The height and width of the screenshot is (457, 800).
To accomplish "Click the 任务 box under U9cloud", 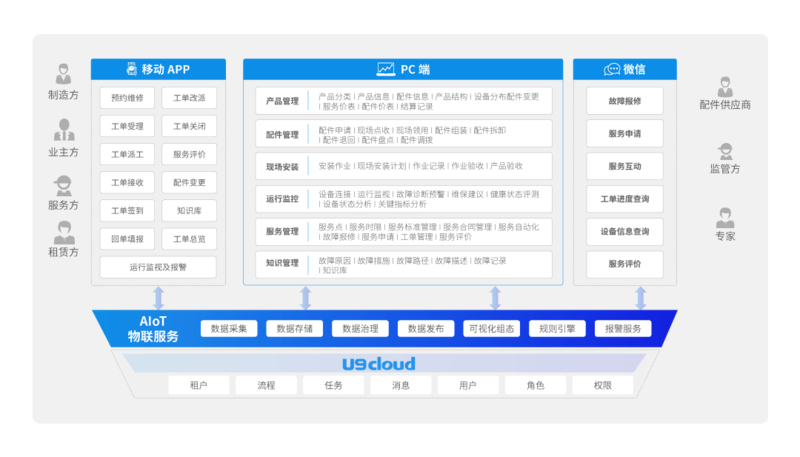I will tap(333, 385).
